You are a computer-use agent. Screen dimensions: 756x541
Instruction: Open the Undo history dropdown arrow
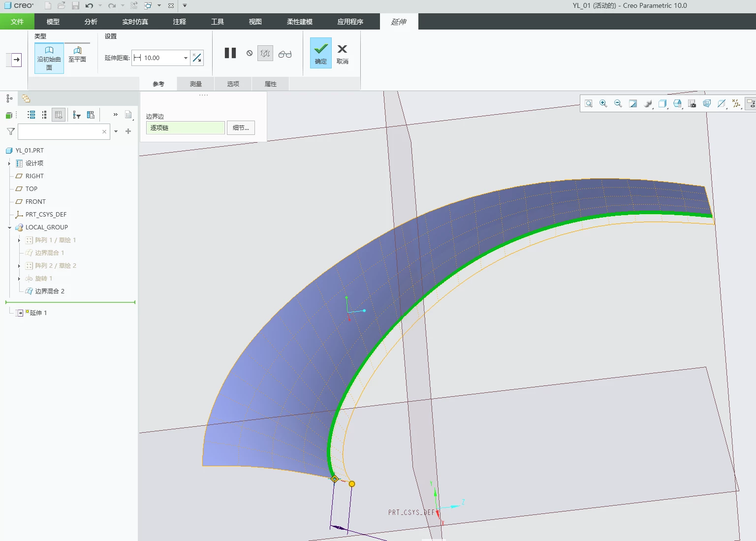click(x=100, y=5)
